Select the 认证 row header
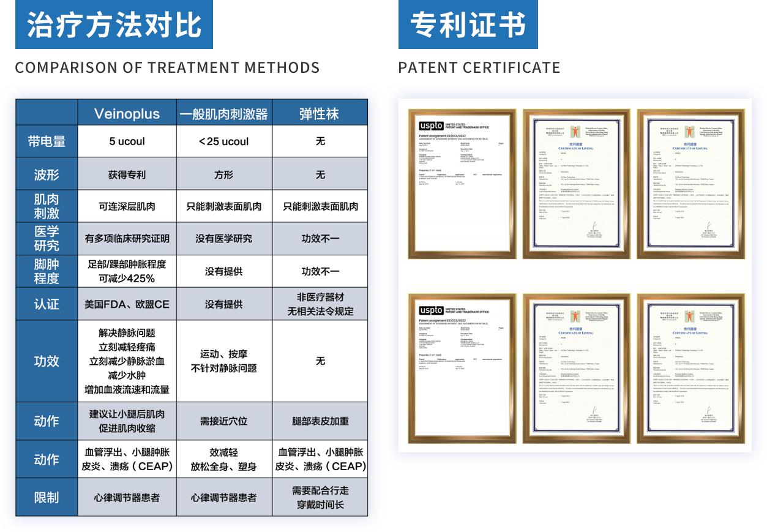This screenshot has height=532, width=767. point(47,304)
